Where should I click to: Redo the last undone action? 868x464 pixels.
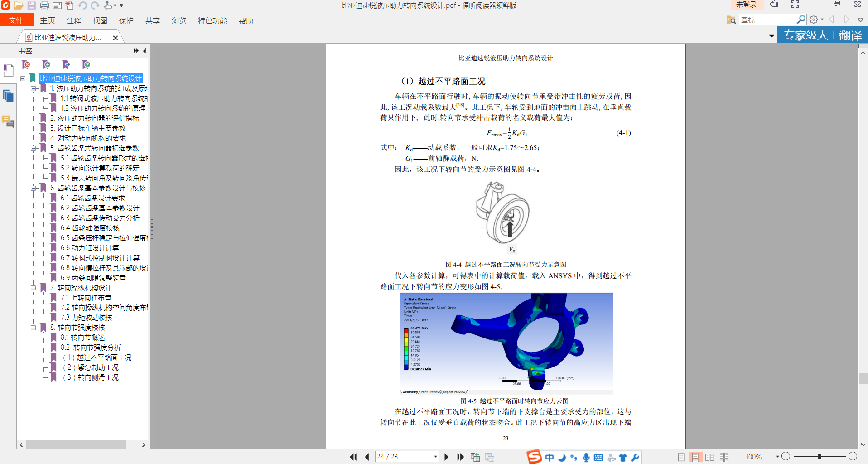(x=95, y=5)
